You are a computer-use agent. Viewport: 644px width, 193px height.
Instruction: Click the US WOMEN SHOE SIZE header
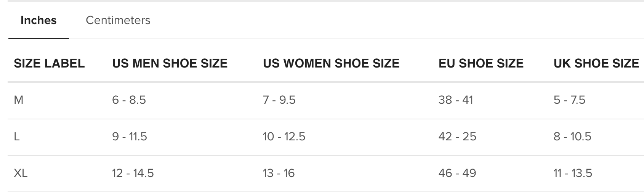(x=331, y=63)
